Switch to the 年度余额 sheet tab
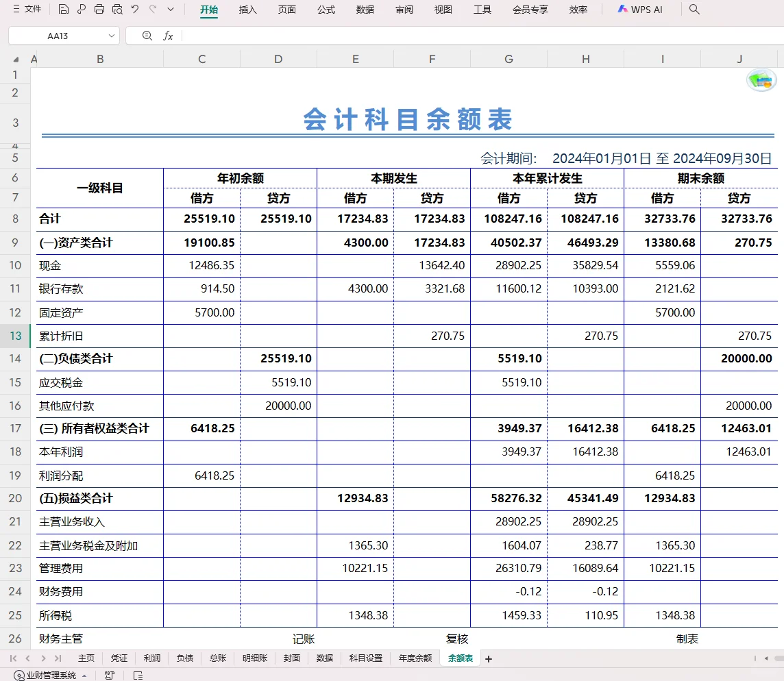Screen dimensions: 784x681 point(415,658)
